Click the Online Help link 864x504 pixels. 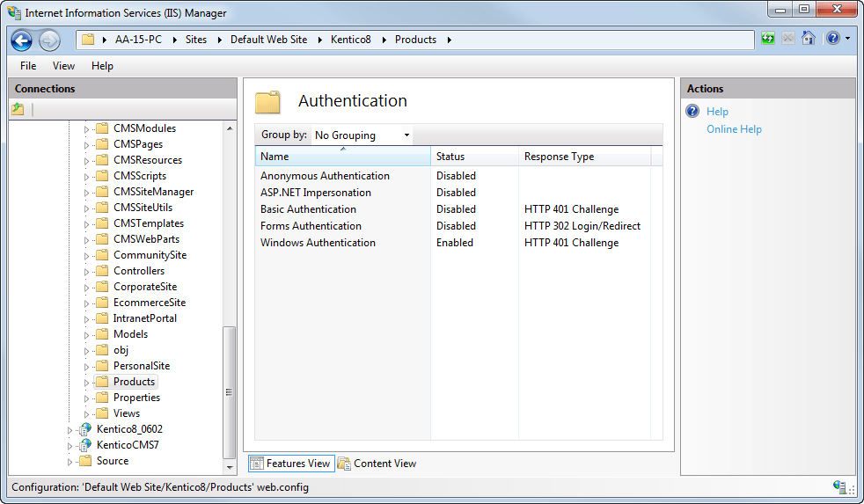[x=734, y=129]
